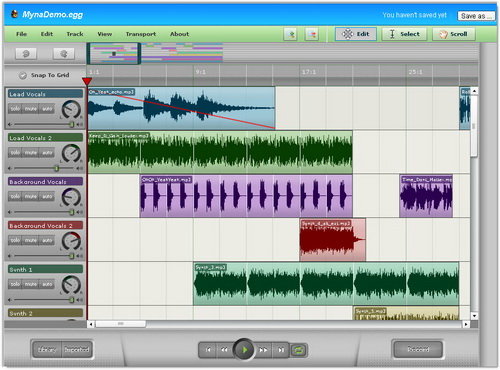Click the Imported button

77,350
